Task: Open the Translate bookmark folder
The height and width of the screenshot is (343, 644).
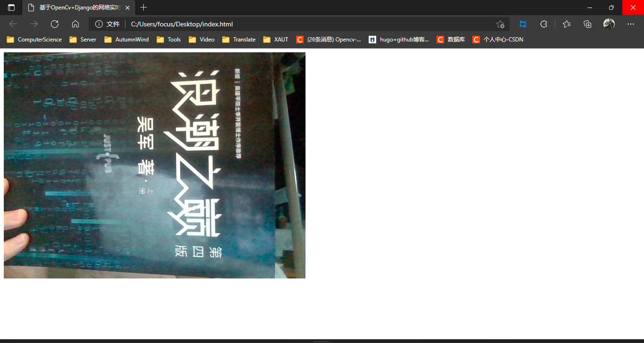Action: pyautogui.click(x=239, y=40)
